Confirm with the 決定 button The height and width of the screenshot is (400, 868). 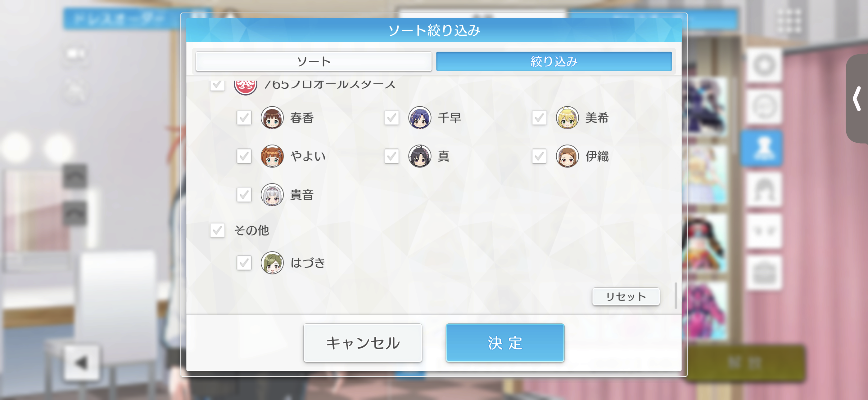tap(505, 343)
